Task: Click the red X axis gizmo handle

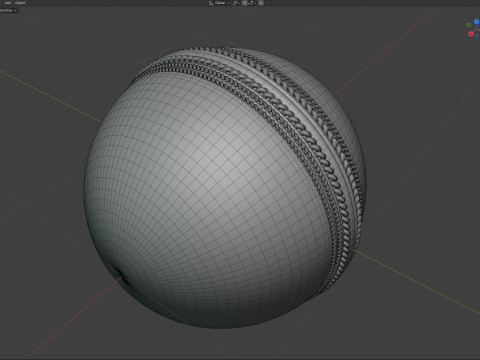Action: click(x=471, y=34)
